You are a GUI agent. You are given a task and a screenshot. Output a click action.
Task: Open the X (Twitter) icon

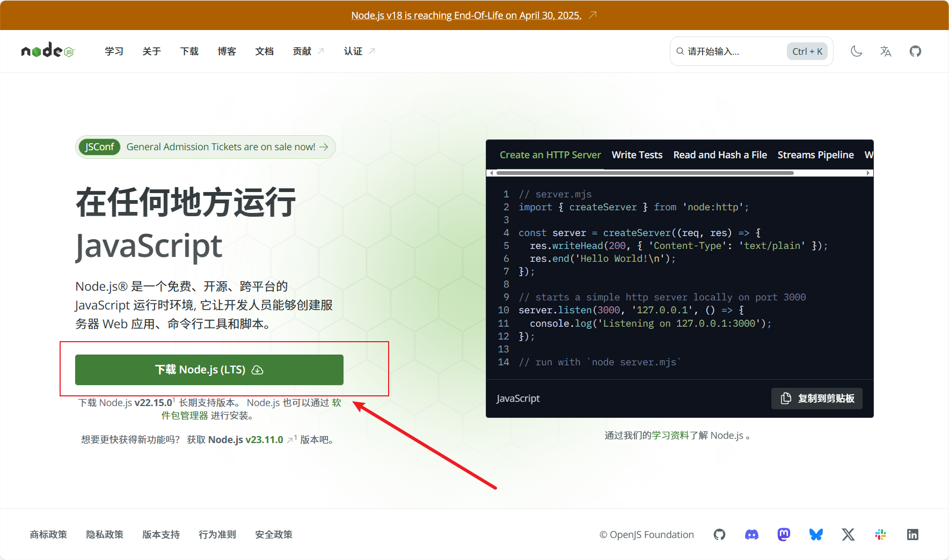tap(848, 534)
